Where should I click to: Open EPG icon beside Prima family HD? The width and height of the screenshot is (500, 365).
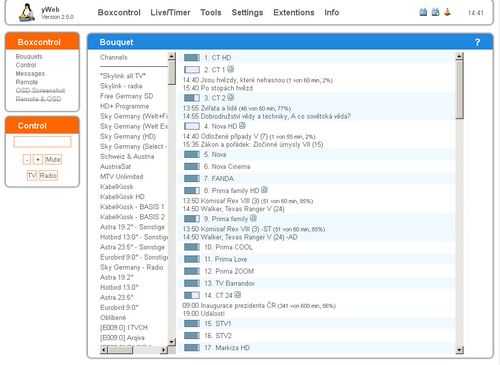(264, 190)
